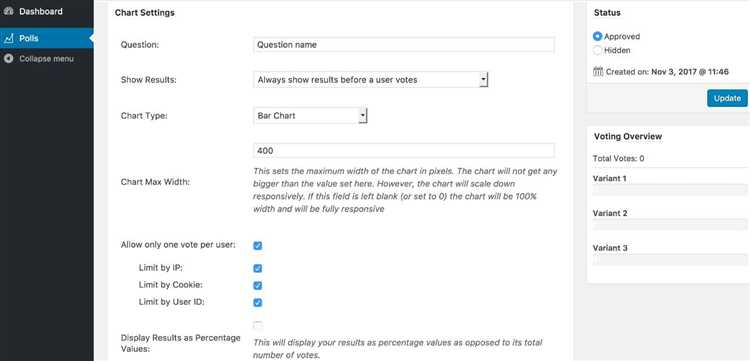Open the Chart Type dropdown
750x361 pixels.
point(310,116)
